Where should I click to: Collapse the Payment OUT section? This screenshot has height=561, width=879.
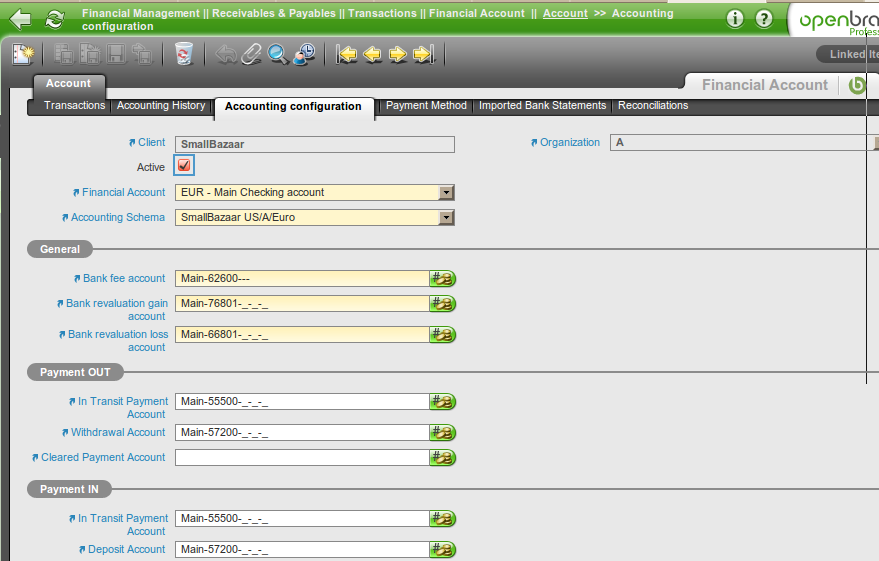click(75, 372)
